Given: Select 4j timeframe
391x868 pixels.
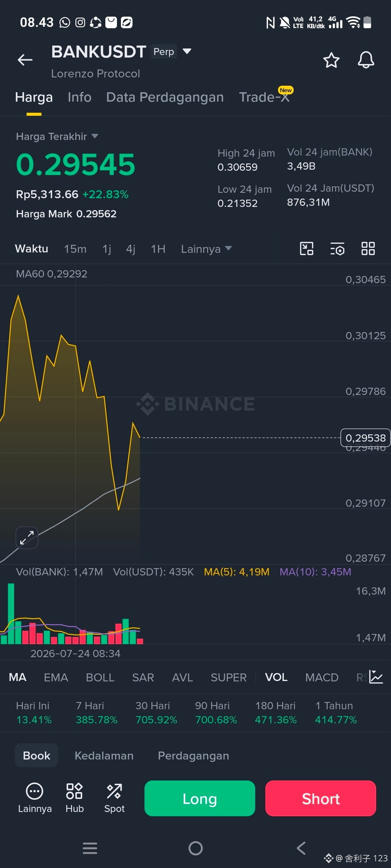Looking at the screenshot, I should click(x=131, y=249).
